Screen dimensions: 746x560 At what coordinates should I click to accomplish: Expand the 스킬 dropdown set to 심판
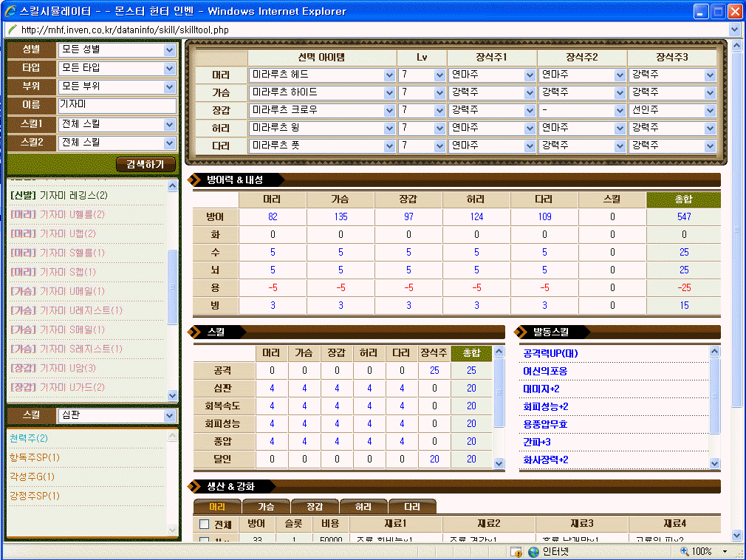point(170,416)
